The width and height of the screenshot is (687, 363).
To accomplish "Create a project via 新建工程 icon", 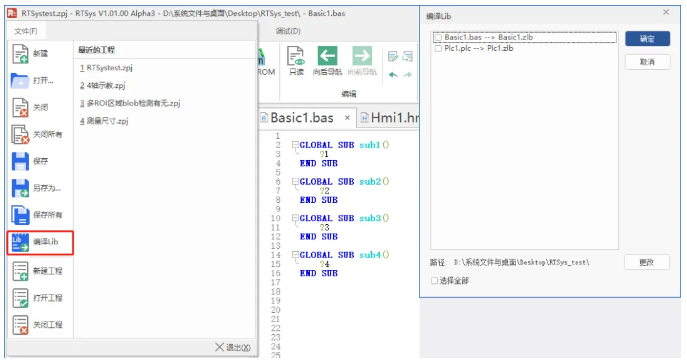I will tap(20, 271).
